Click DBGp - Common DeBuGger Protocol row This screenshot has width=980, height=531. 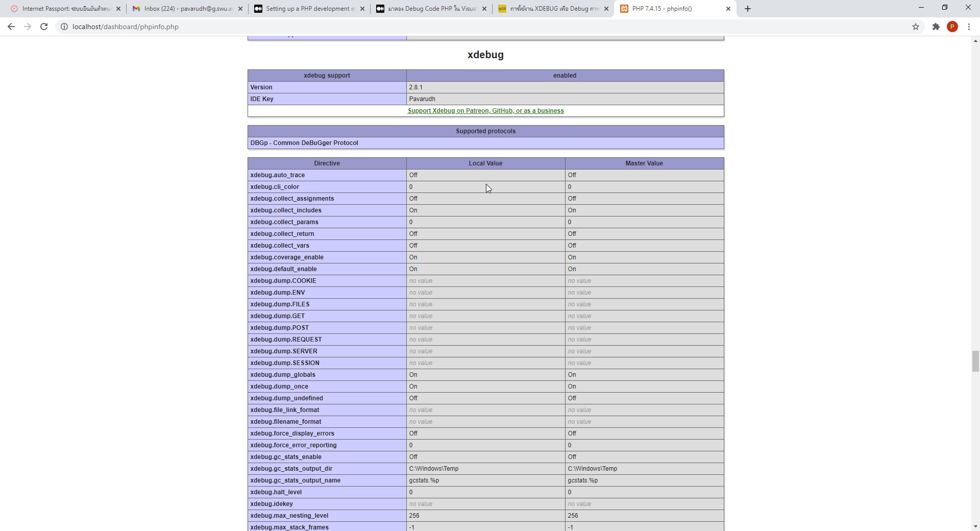pos(485,143)
